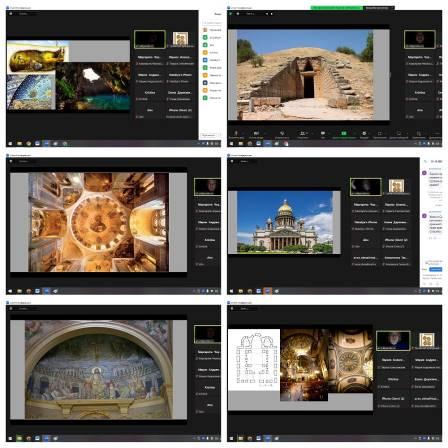Click shield icon in cathedral Zoom window
The height and width of the screenshot is (448, 448).
click(232, 161)
